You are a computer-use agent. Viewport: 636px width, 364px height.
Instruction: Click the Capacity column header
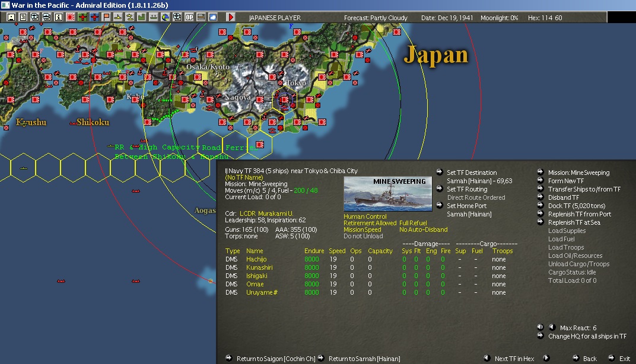click(380, 251)
